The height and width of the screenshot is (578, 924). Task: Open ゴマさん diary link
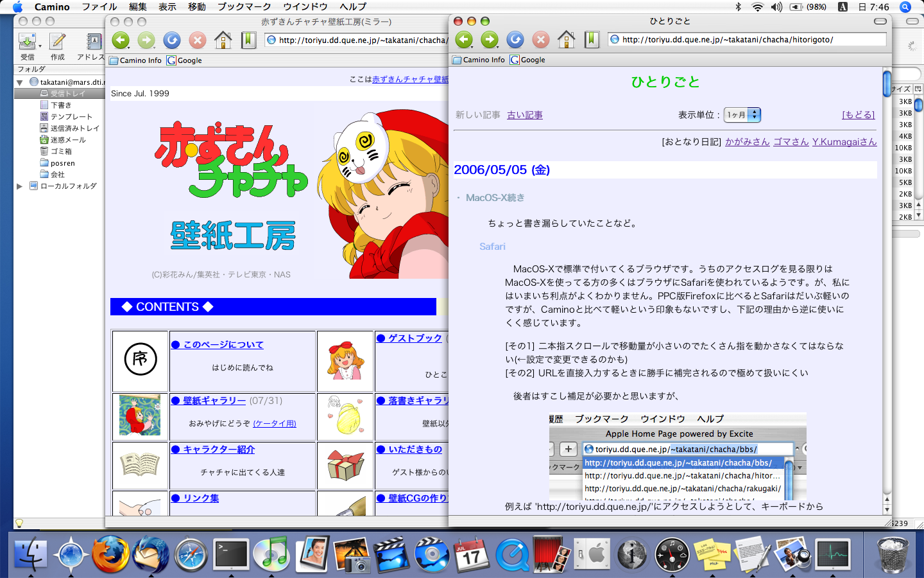791,142
